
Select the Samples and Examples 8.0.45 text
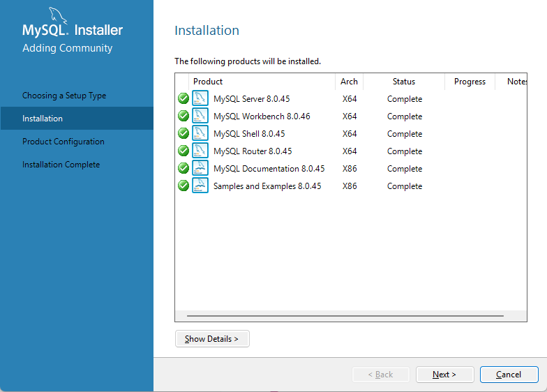coord(267,186)
